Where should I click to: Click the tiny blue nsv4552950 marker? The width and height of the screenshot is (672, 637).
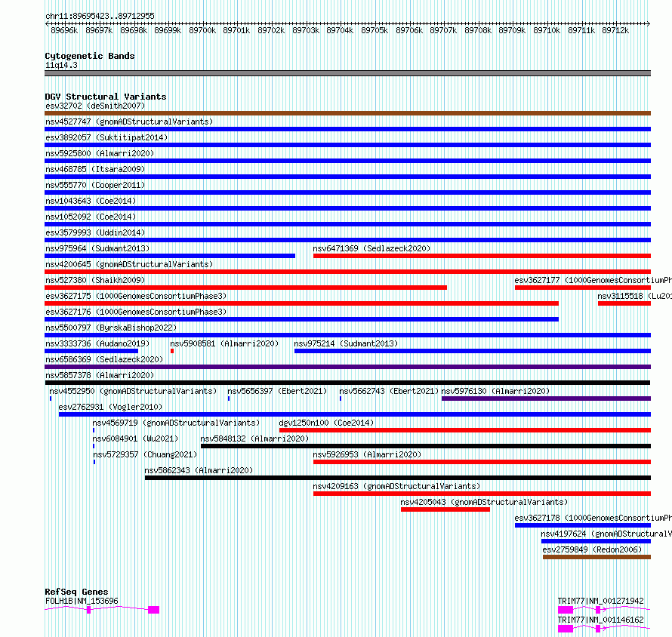(x=51, y=399)
